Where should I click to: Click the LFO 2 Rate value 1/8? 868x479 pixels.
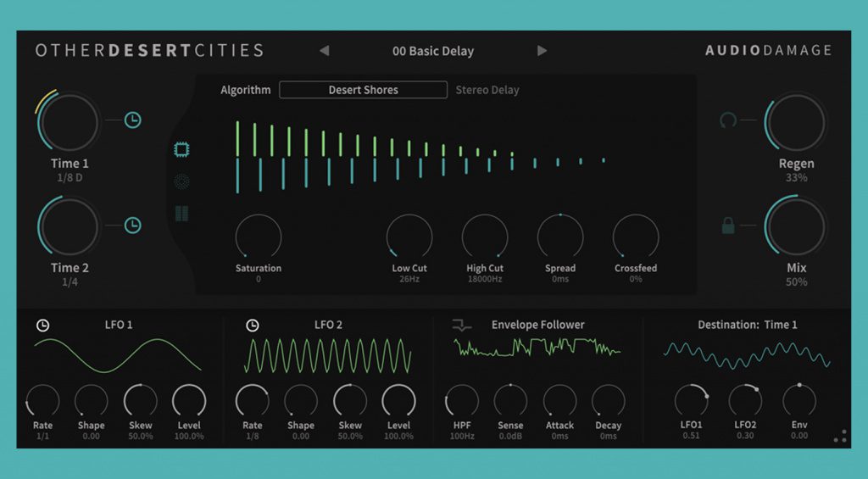coord(253,437)
